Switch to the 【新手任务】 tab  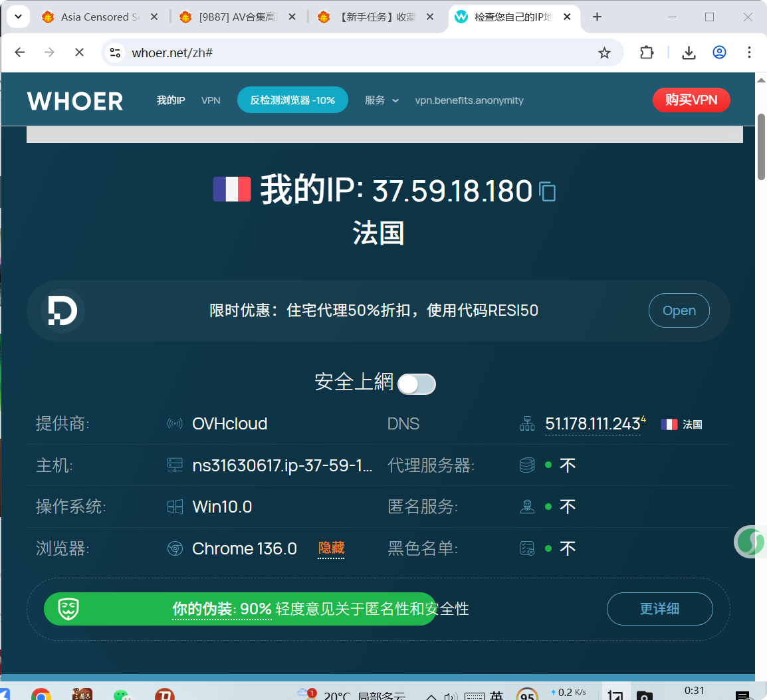(376, 17)
